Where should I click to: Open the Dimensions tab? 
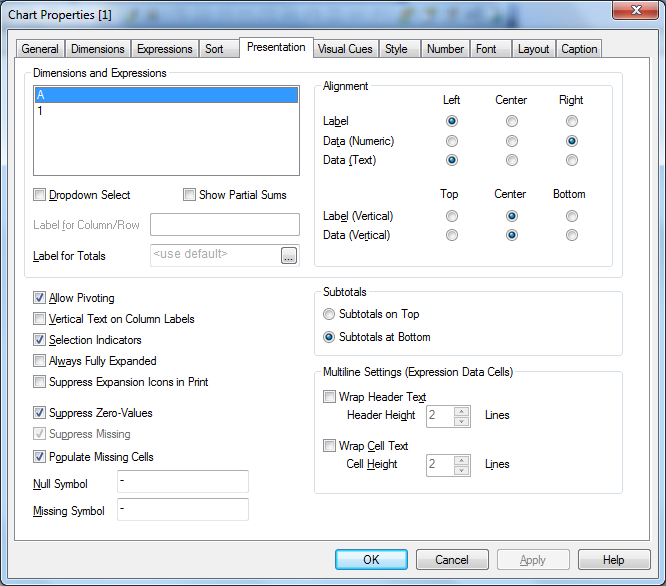(x=98, y=49)
